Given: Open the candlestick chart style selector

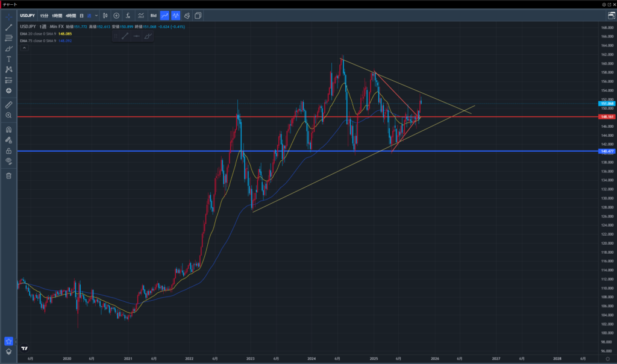Looking at the screenshot, I should (x=105, y=15).
